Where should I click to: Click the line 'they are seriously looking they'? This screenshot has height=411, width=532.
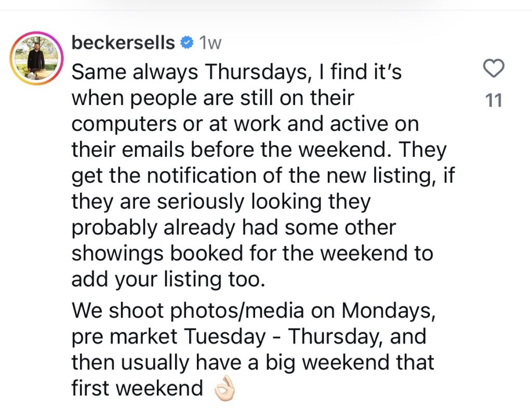click(x=221, y=202)
